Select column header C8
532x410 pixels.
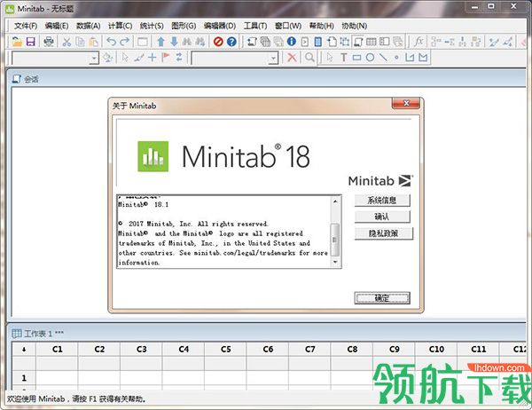352,349
